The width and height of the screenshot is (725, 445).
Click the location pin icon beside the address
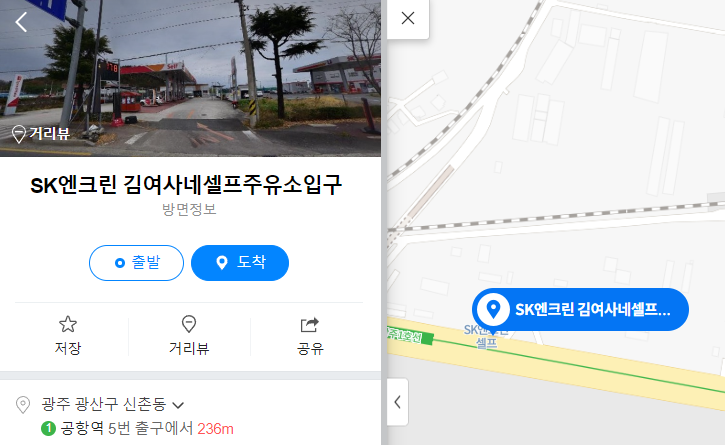23,405
